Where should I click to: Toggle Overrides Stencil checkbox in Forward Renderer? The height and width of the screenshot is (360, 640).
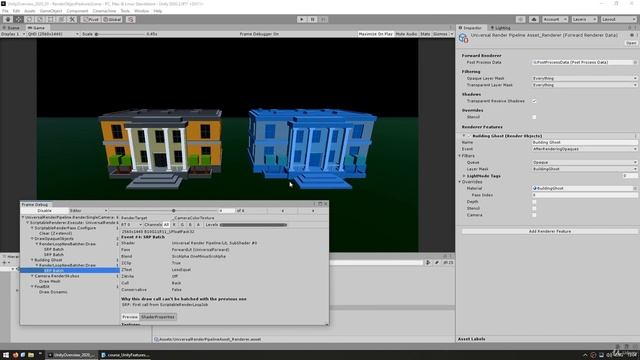534,117
